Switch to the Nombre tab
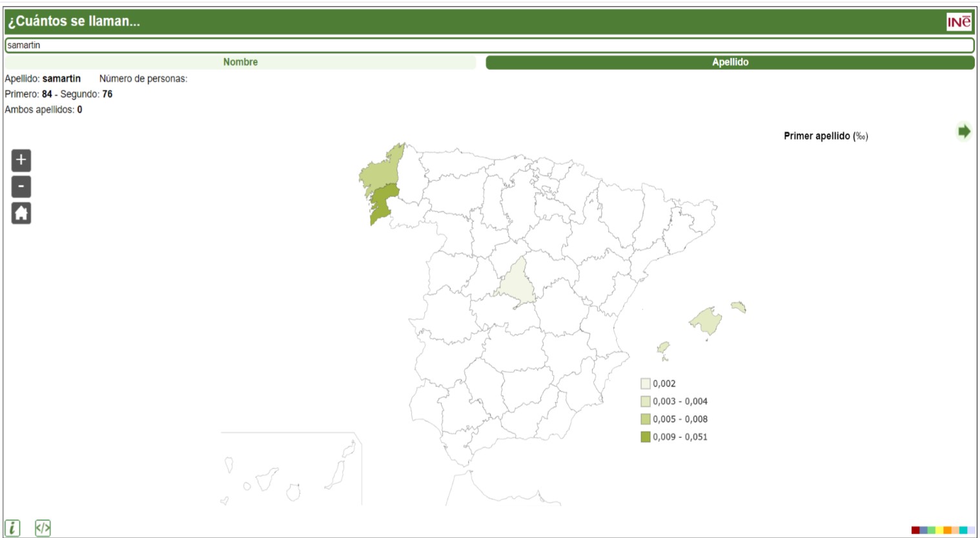This screenshot has height=538, width=980. [240, 62]
